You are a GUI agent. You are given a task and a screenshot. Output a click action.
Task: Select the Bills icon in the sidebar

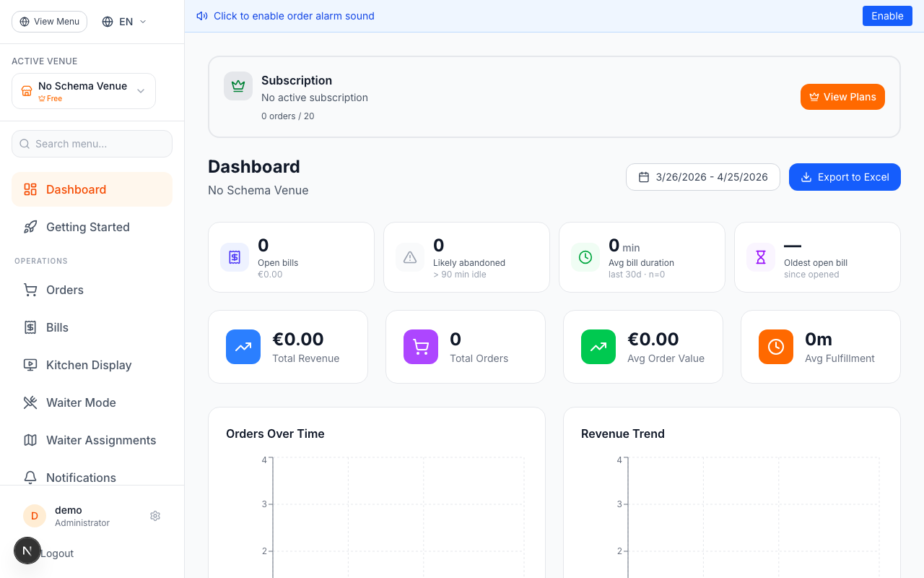pyautogui.click(x=30, y=327)
